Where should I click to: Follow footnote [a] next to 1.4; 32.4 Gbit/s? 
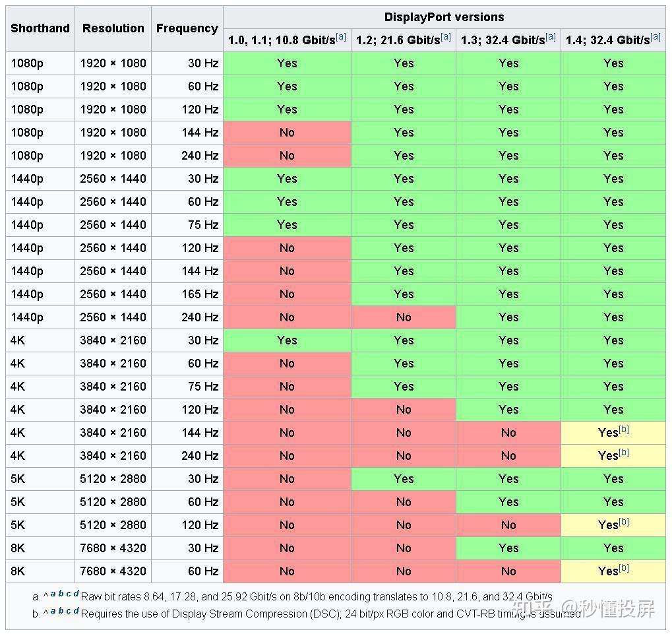click(656, 37)
